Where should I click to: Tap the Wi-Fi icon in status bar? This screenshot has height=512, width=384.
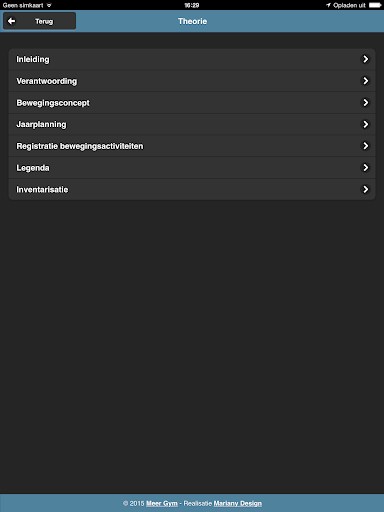pos(49,5)
